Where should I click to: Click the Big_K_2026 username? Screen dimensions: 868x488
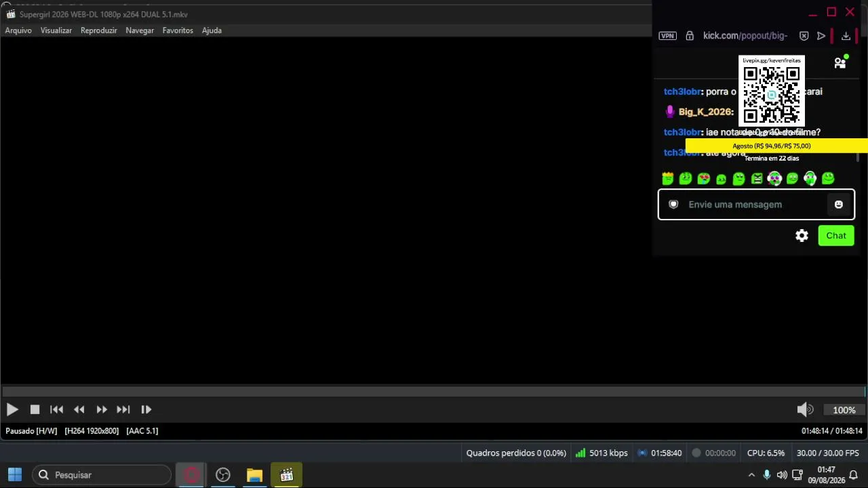point(706,112)
